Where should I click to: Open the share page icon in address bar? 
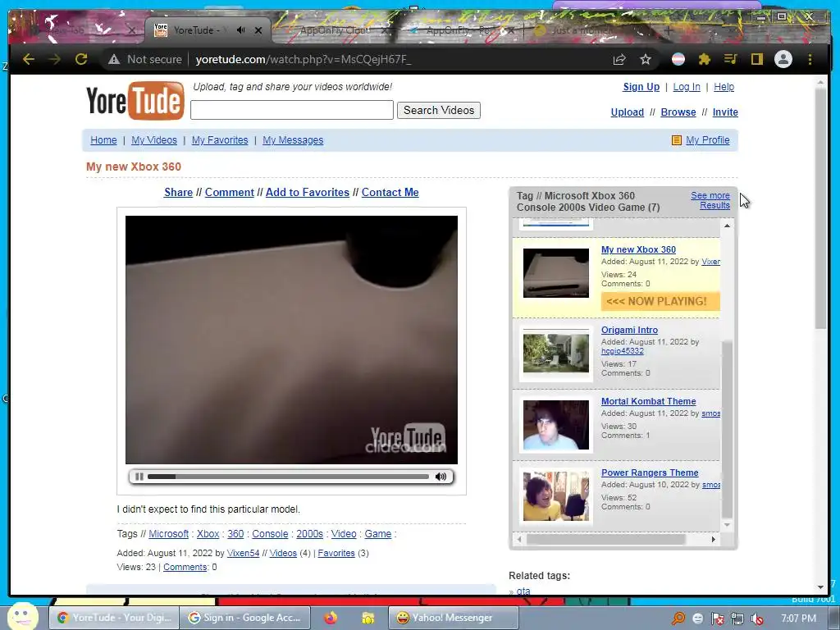click(x=619, y=59)
